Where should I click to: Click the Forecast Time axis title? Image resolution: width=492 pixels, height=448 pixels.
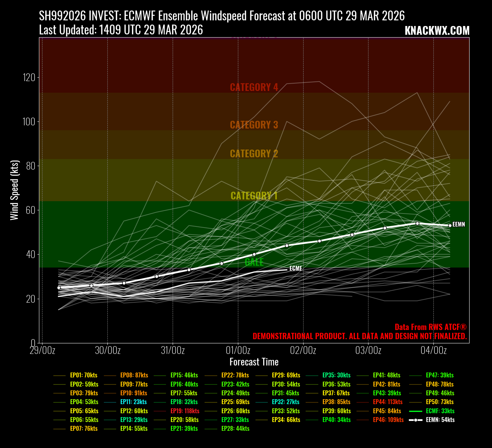[254, 362]
